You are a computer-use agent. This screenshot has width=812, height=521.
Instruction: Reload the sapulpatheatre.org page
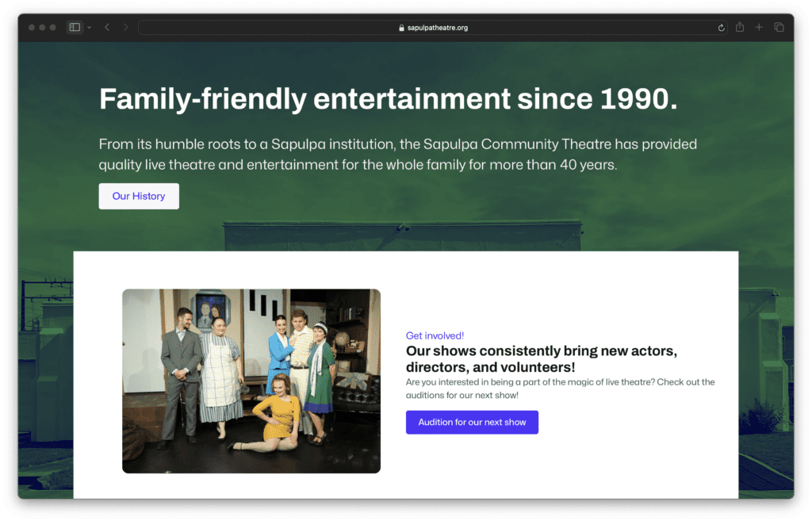pyautogui.click(x=721, y=28)
